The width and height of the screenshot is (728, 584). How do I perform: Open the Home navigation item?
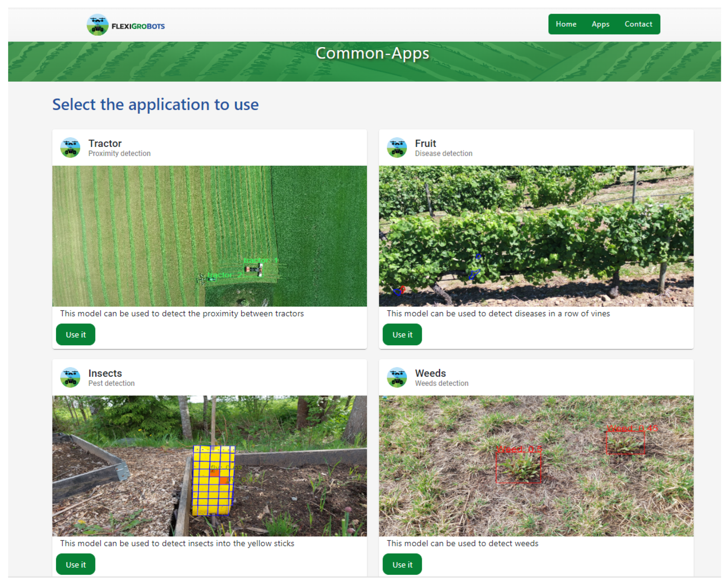[x=566, y=24]
